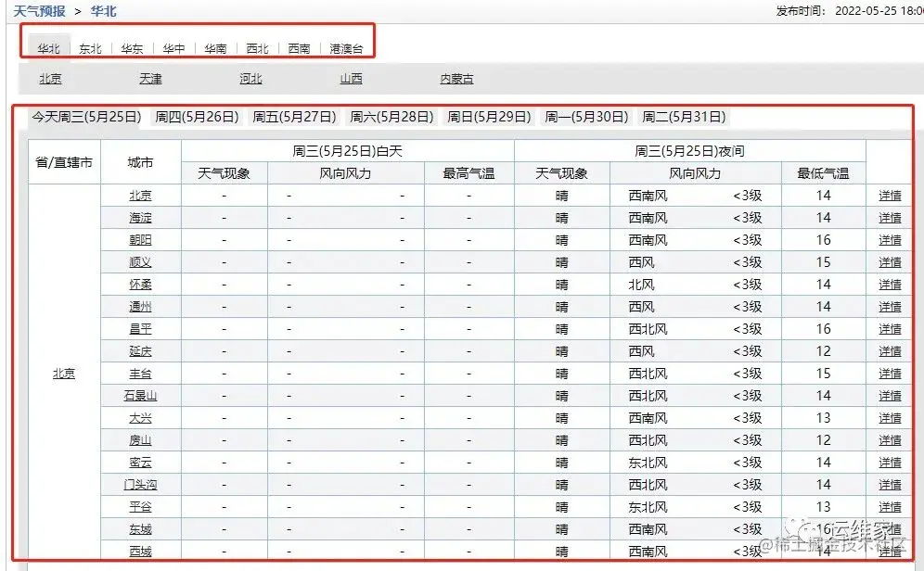The image size is (924, 571).
Task: Open the 天津 province link
Action: tap(150, 79)
